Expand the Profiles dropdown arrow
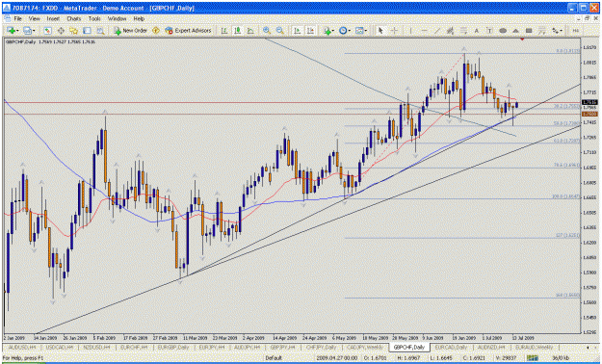This screenshot has height=364, width=602. click(34, 31)
